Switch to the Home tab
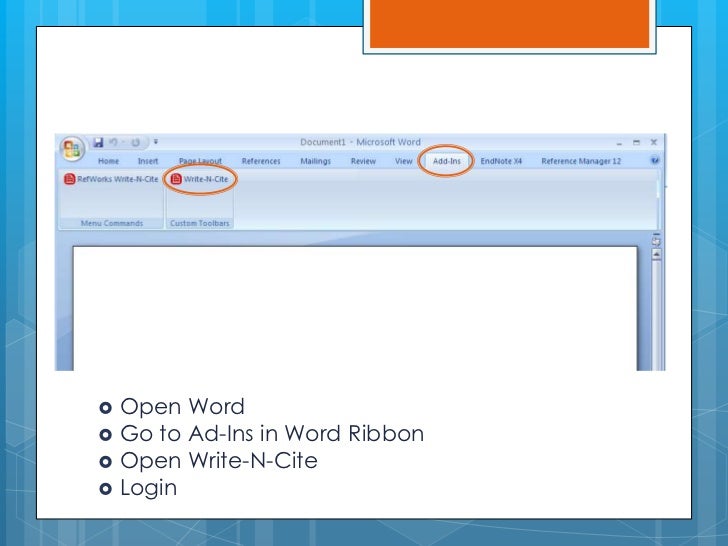This screenshot has height=546, width=728. tap(108, 161)
